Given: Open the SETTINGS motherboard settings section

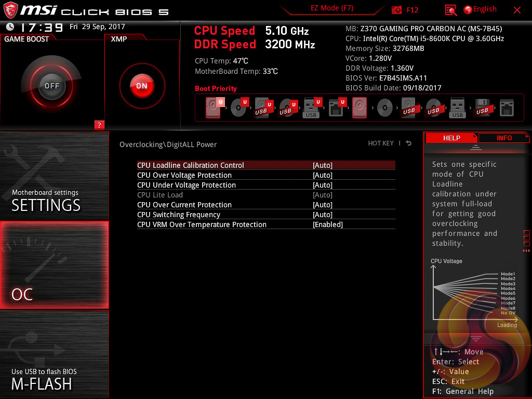Looking at the screenshot, I should coord(54,176).
